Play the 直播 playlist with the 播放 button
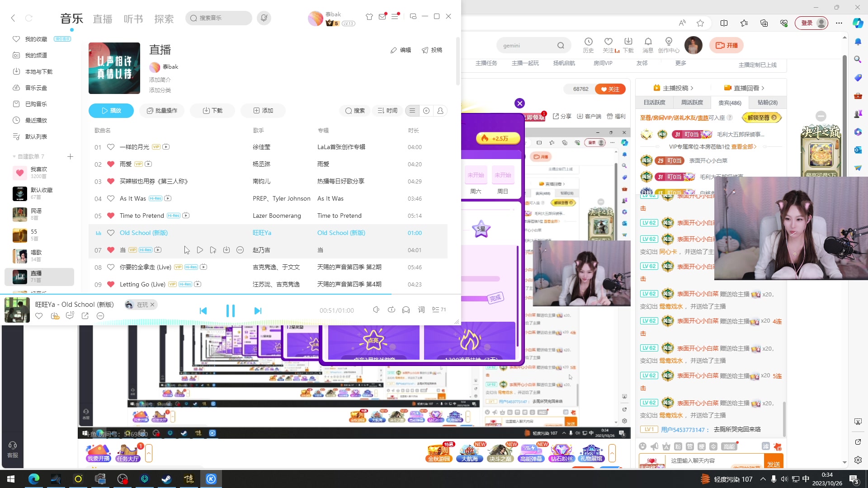The width and height of the screenshot is (868, 488). coord(111,111)
